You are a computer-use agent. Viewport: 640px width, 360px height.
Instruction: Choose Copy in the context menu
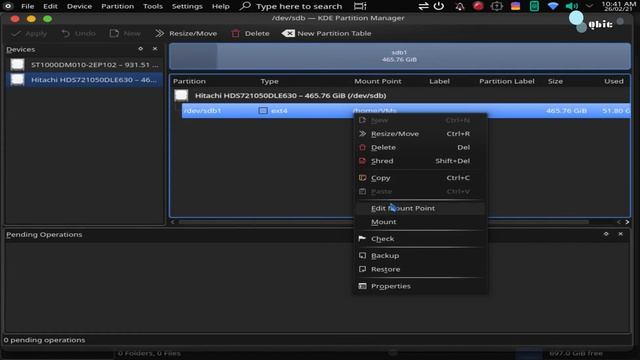point(420,178)
